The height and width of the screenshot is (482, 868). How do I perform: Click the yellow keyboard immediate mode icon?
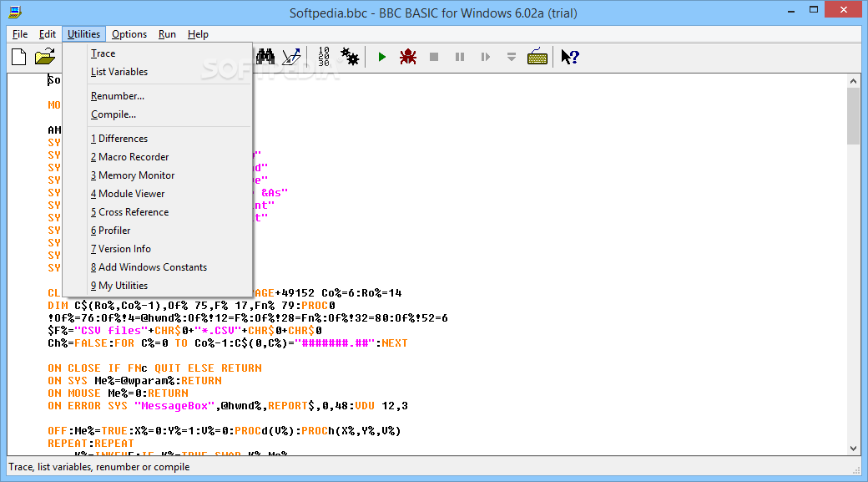click(537, 57)
